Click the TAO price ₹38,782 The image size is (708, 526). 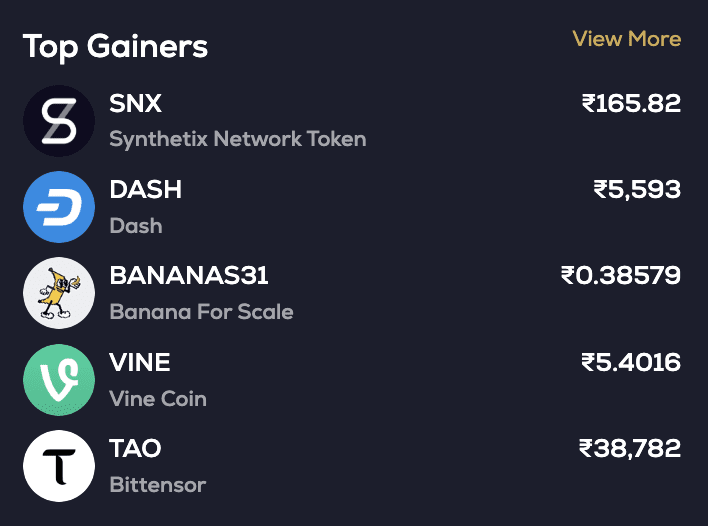630,447
